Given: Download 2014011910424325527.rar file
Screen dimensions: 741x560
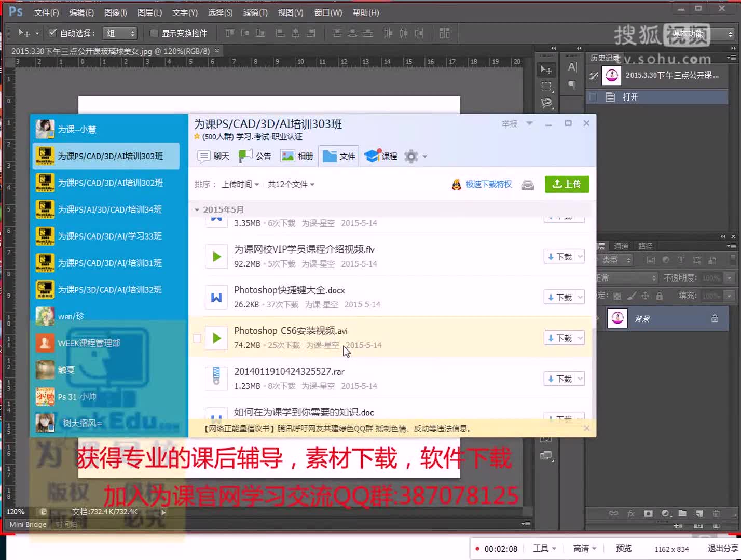Looking at the screenshot, I should click(x=559, y=379).
